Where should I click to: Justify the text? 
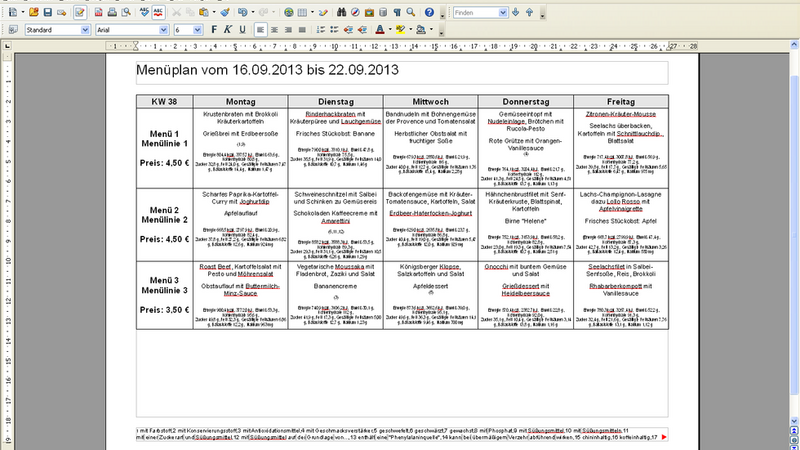click(x=302, y=30)
